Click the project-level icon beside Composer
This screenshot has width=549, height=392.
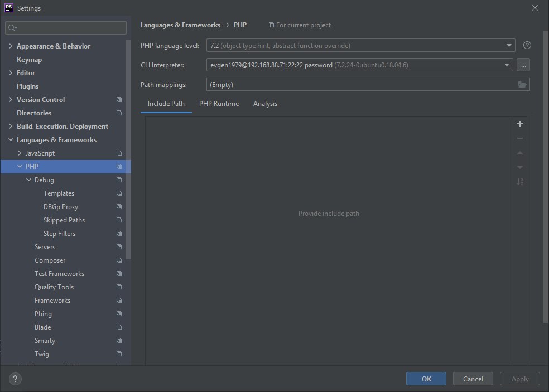click(119, 260)
